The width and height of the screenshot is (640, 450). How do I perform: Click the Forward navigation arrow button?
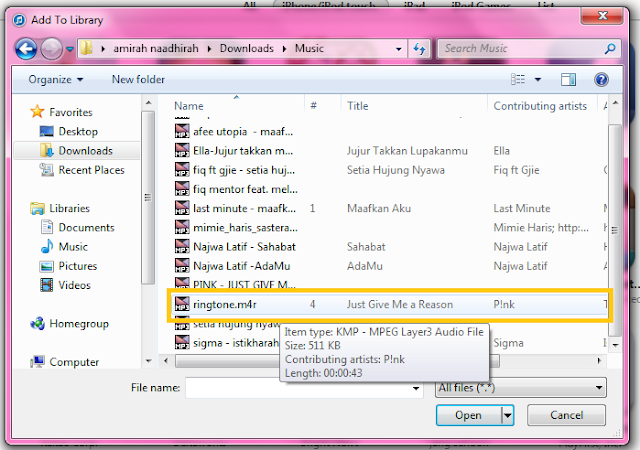[51, 49]
